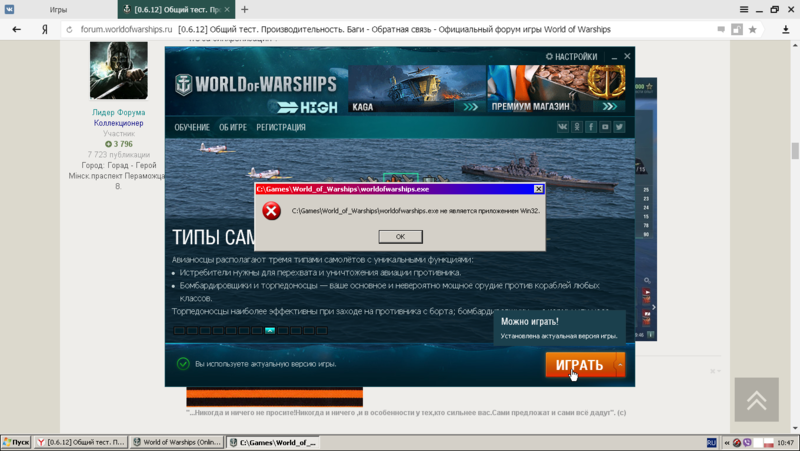Viewport: 800px width, 451px height.
Task: Switch to the Игры browser tab
Action: [58, 10]
